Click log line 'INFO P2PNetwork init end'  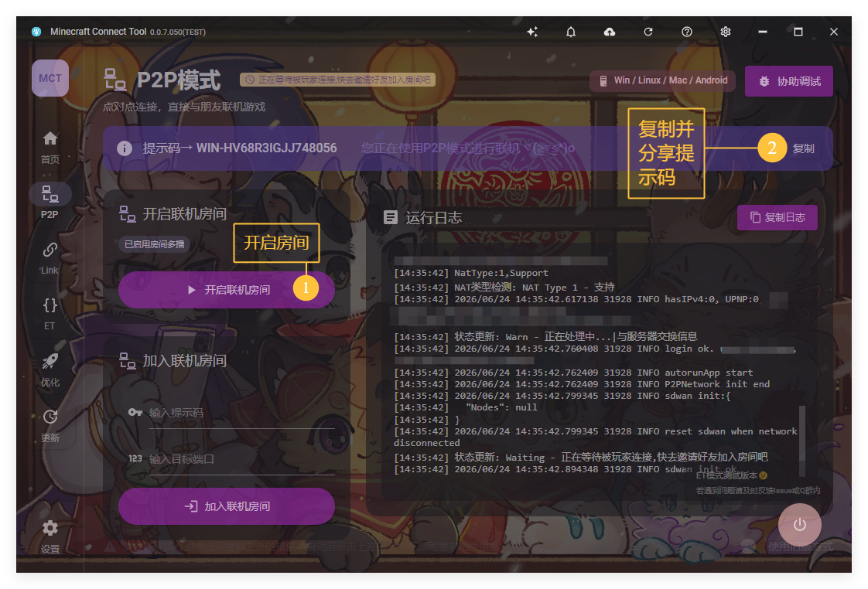click(x=581, y=384)
